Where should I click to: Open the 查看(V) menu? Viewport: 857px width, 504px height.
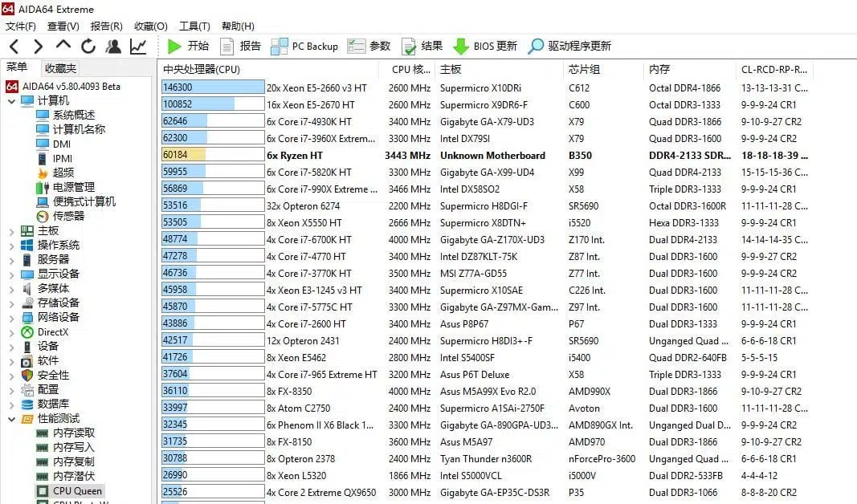point(63,26)
